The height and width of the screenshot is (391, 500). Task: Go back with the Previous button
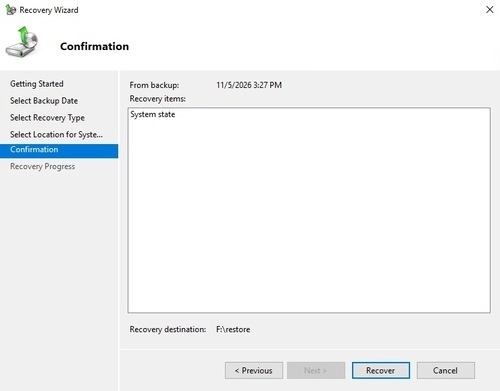click(x=254, y=370)
